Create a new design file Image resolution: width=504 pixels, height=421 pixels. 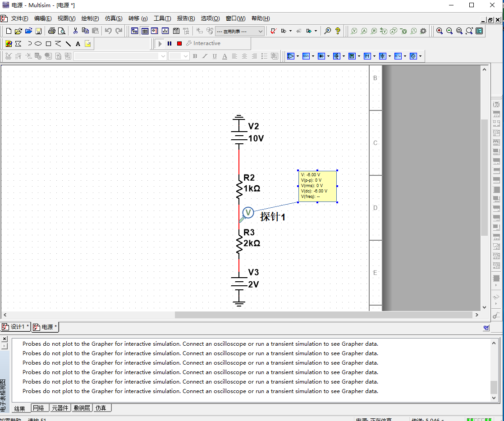9,31
